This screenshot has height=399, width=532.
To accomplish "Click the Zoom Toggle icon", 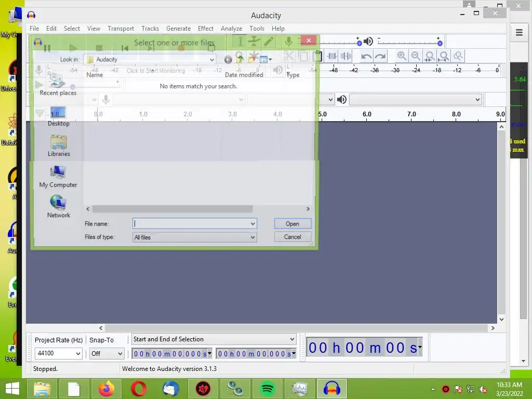I will 458,56.
